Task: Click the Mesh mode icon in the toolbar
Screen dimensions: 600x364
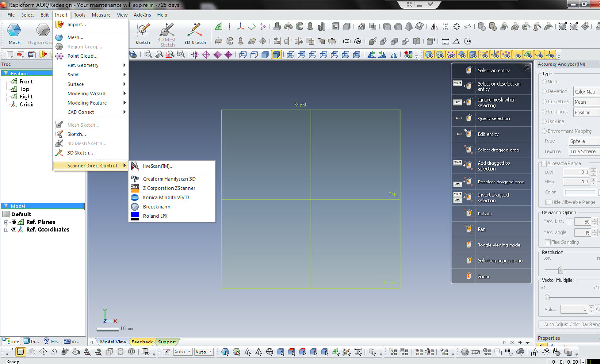Action: tap(14, 33)
